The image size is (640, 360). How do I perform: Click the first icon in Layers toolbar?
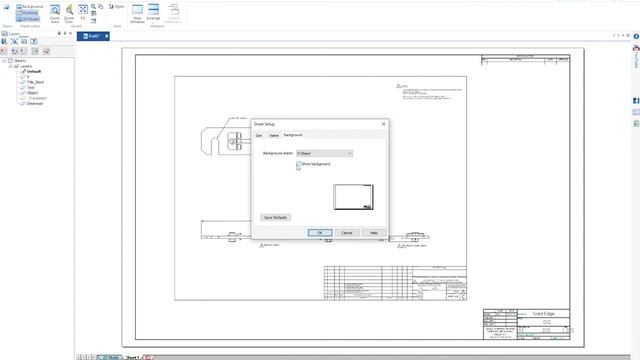click(x=4, y=41)
